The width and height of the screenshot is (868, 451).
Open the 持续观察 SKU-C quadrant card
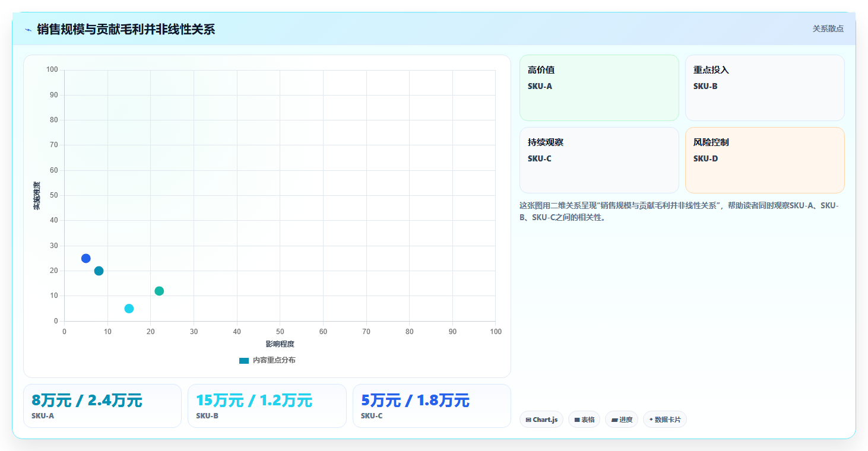pos(599,160)
